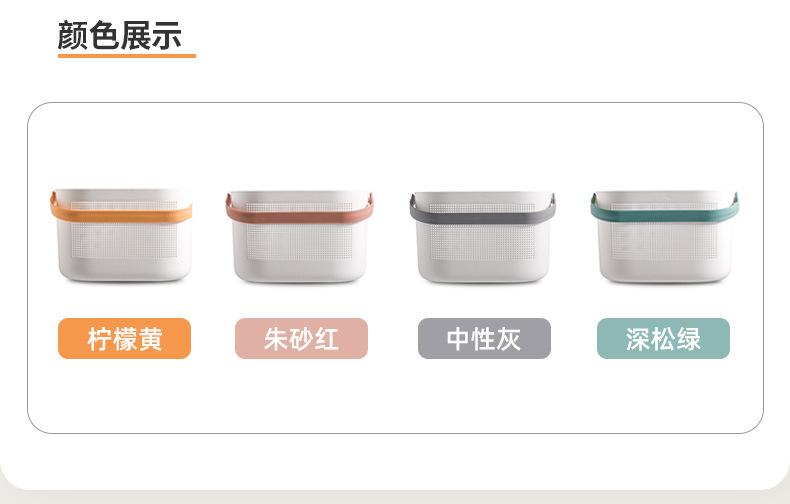Click the orange underline beneath 颜色展示
The height and width of the screenshot is (504, 790).
pos(127,55)
